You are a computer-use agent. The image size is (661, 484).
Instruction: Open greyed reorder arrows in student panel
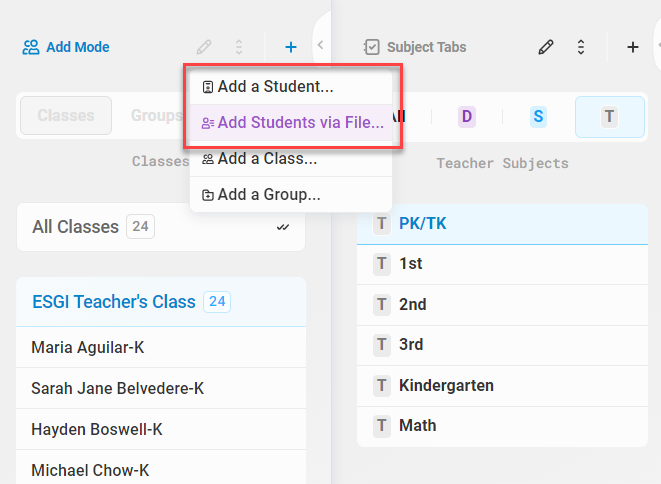click(x=239, y=47)
